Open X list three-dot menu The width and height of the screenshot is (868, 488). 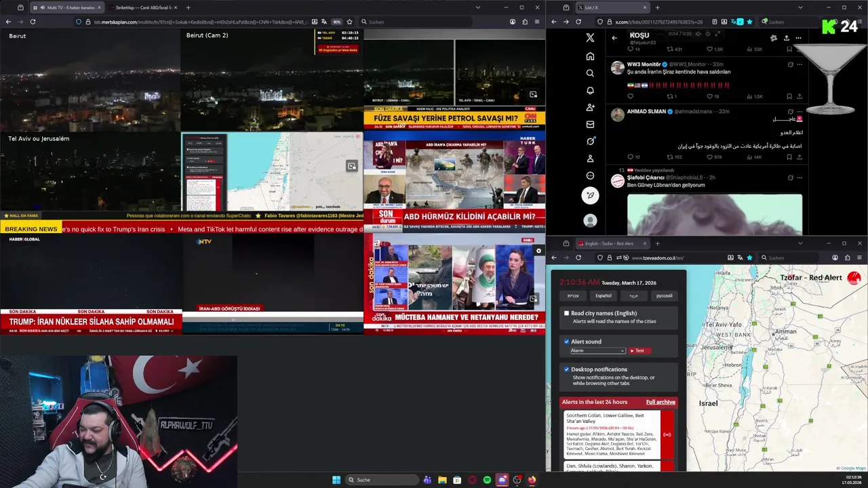(x=799, y=38)
